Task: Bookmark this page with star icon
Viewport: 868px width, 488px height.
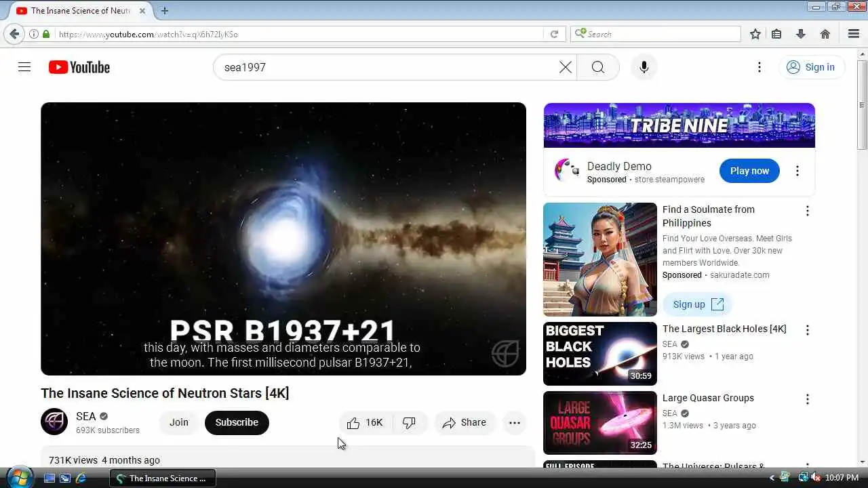Action: pos(755,34)
